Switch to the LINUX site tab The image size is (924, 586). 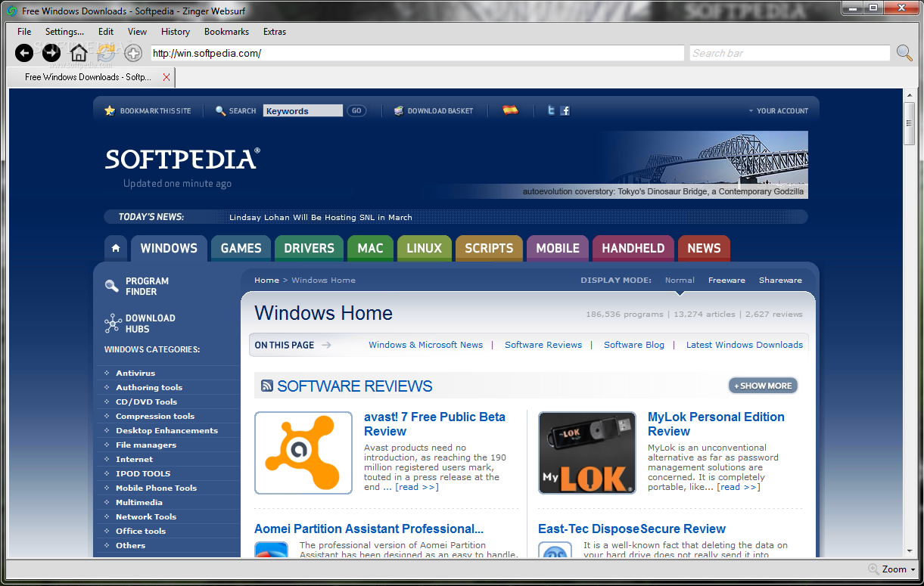point(424,248)
